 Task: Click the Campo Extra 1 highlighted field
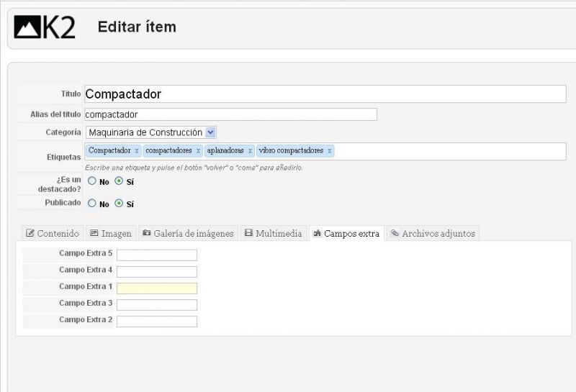(157, 288)
